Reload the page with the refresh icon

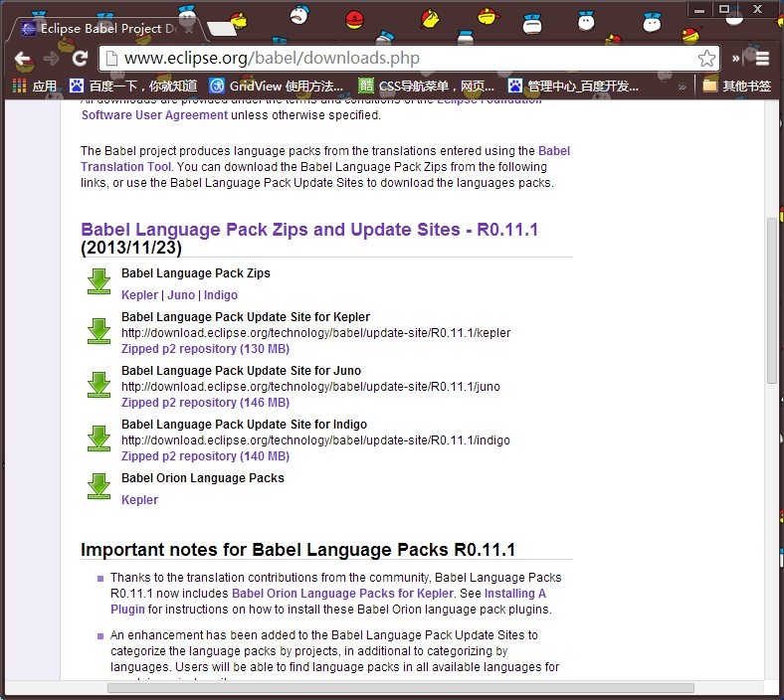[80, 59]
